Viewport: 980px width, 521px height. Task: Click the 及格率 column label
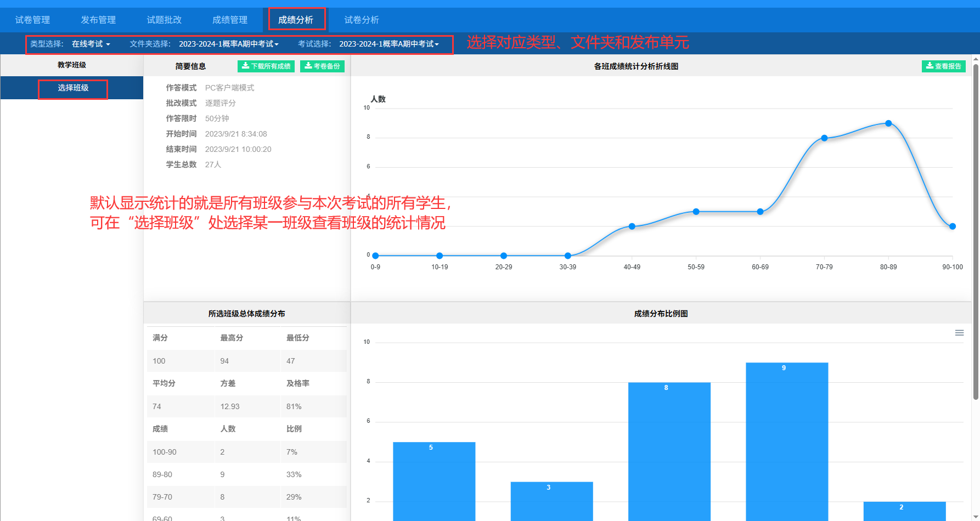click(x=298, y=383)
